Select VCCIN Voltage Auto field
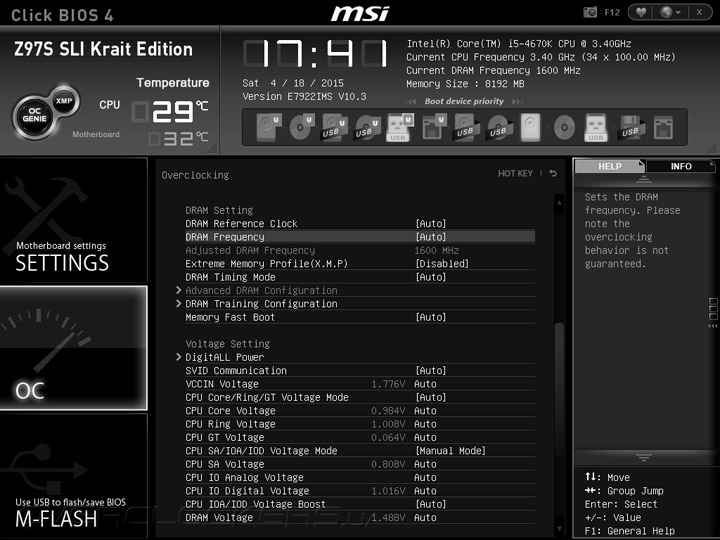Viewport: 720px width, 540px height. click(425, 384)
